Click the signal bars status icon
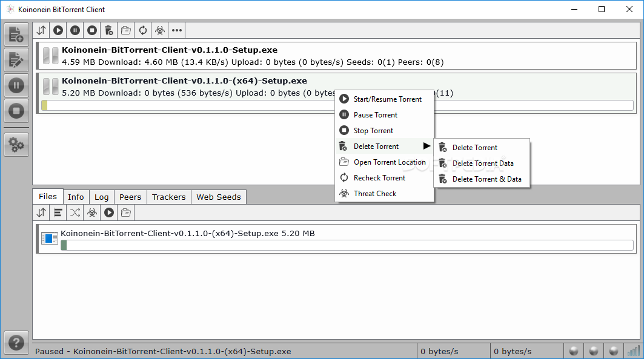 pos(634,351)
